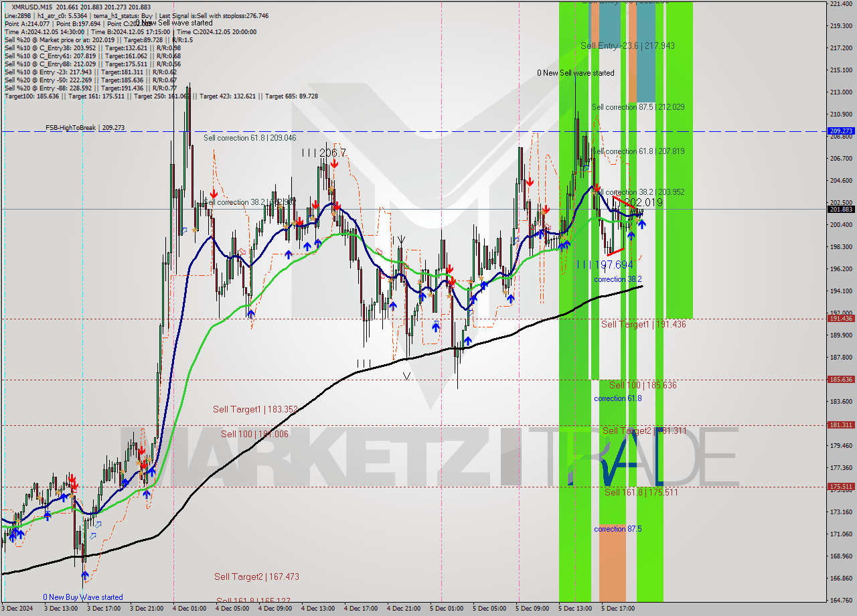Click the current price tag 201.883
Image resolution: width=857 pixels, height=616 pixels.
point(841,209)
